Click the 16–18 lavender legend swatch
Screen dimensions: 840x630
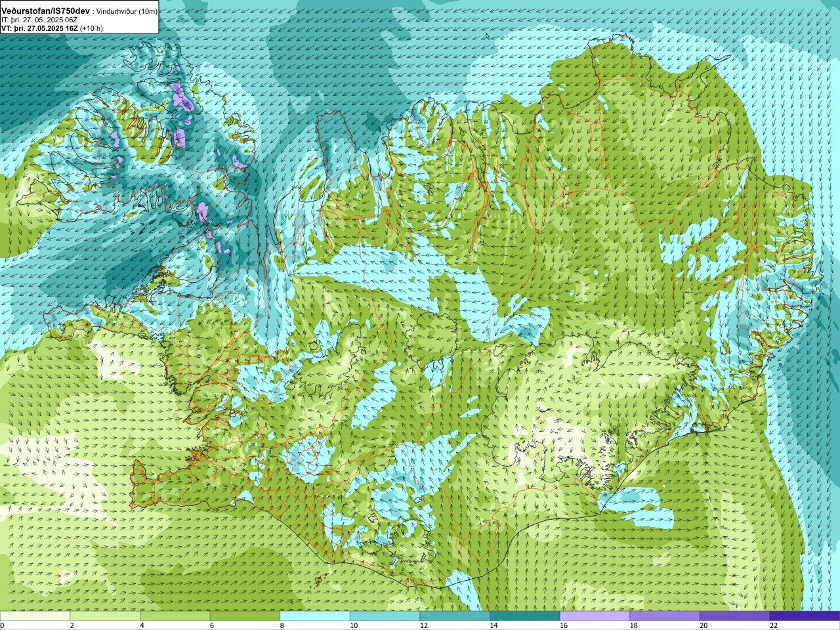595,616
